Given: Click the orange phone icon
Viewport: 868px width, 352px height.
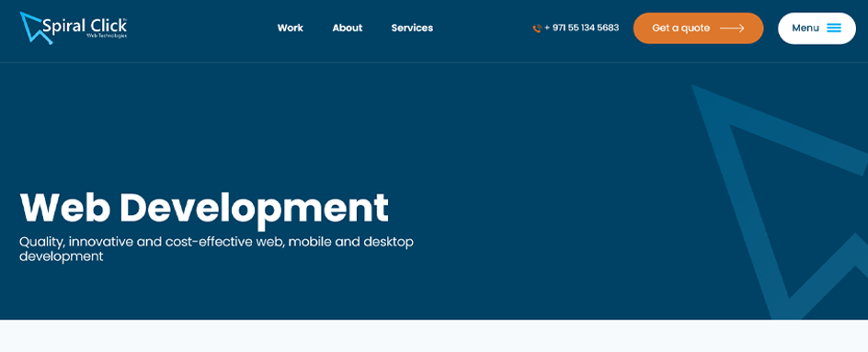Looking at the screenshot, I should coord(537,28).
